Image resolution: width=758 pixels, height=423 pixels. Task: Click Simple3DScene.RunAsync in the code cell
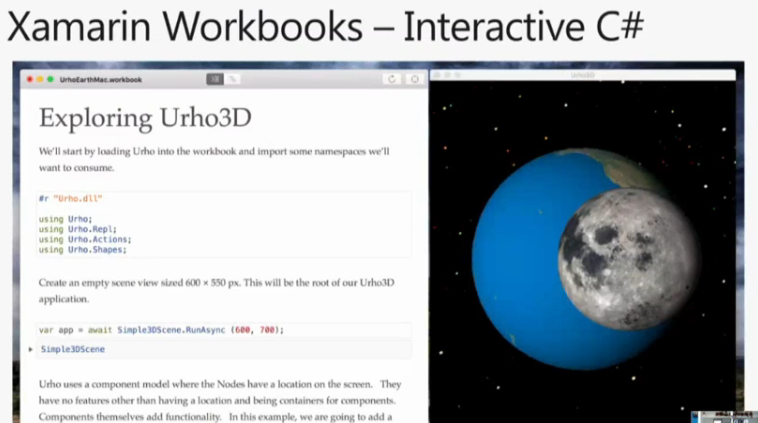(171, 330)
